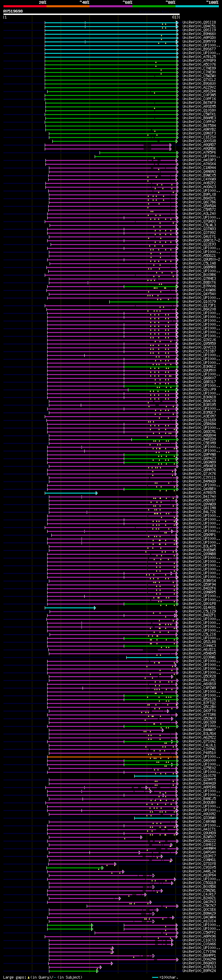This screenshot has height=980, width=222.
Task: Select hit label UniRef100_Q6C7B6
Action: (x=199, y=202)
